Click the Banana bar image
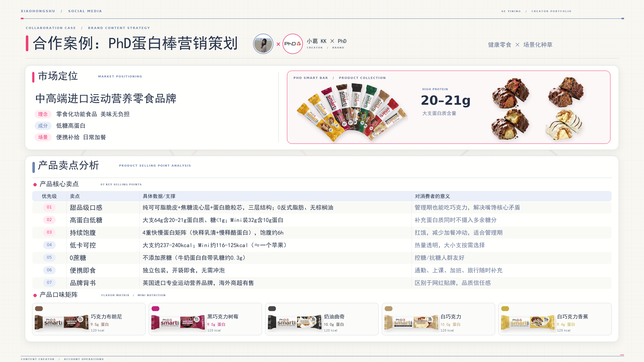This screenshot has width=644, height=362. (528, 322)
